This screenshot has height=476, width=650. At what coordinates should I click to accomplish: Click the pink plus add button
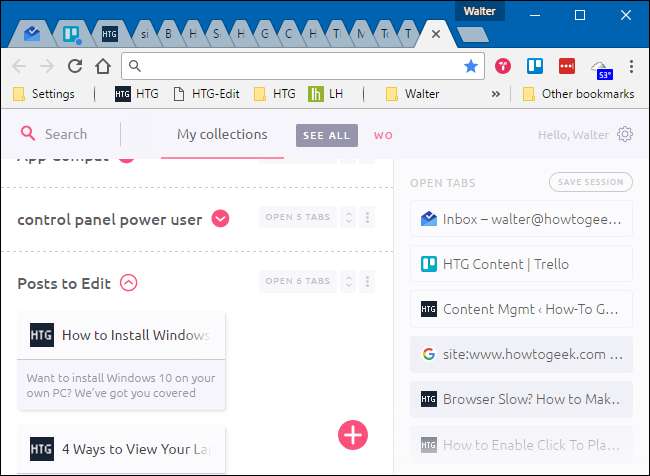(x=353, y=435)
